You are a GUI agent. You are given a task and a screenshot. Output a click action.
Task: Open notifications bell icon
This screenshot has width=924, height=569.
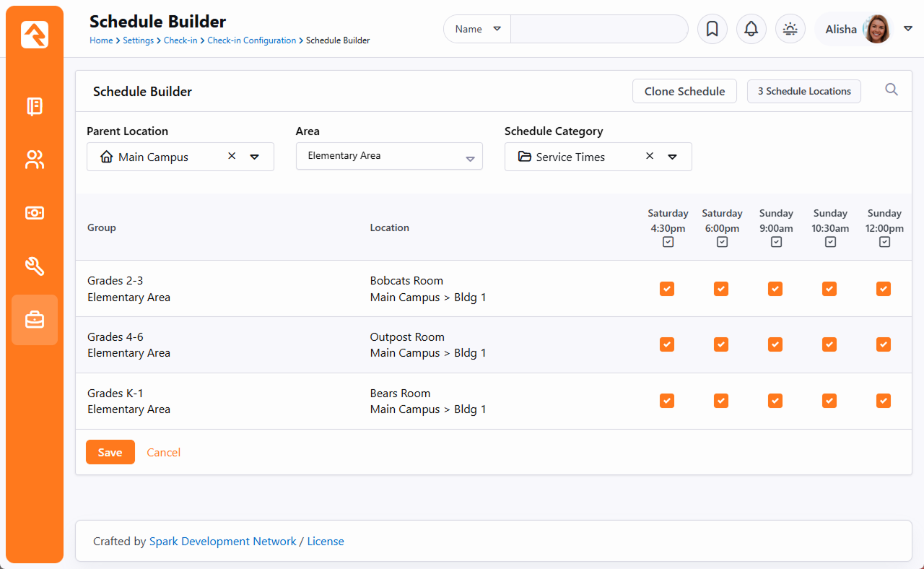[751, 30]
